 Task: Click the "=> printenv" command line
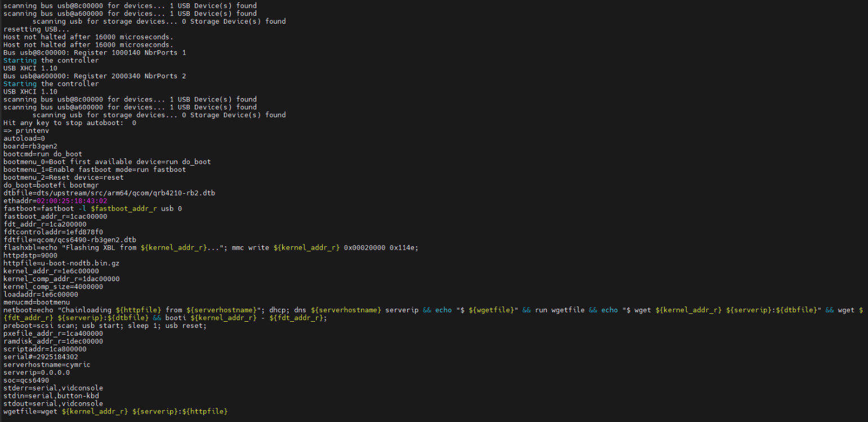tap(26, 131)
